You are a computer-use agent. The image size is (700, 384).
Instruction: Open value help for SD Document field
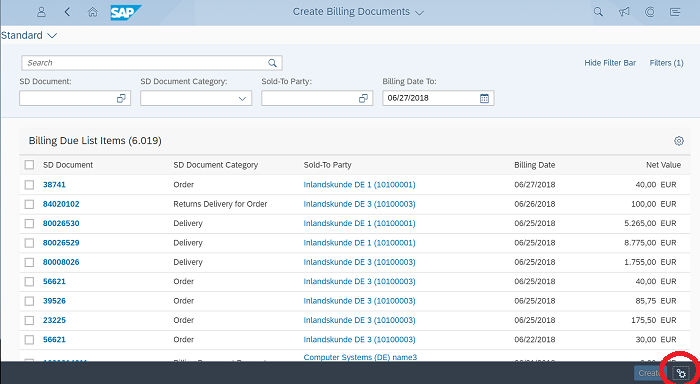[121, 98]
